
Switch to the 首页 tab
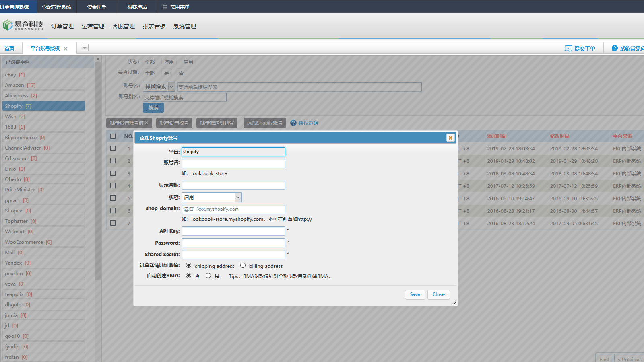9,49
